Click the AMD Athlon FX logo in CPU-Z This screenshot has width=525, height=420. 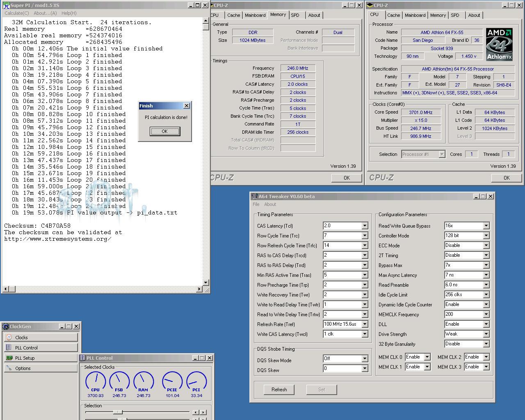point(499,44)
